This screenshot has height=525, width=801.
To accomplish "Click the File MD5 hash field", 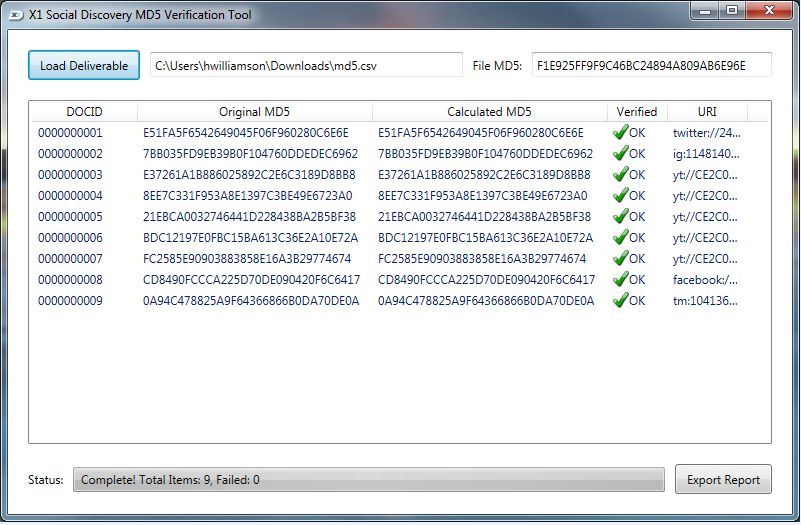I will tap(651, 66).
